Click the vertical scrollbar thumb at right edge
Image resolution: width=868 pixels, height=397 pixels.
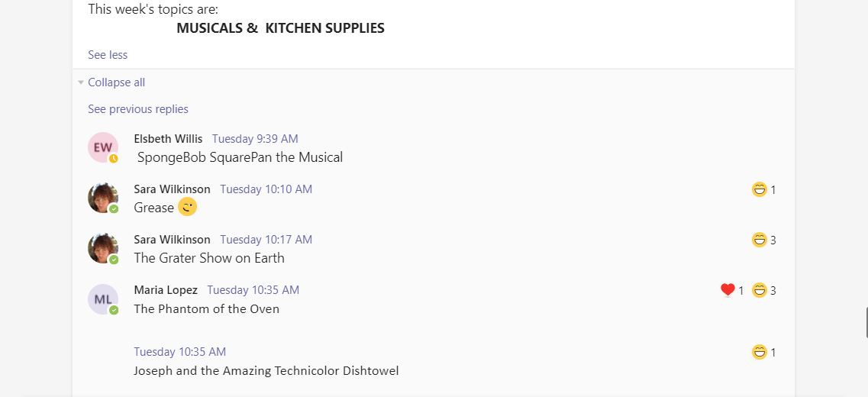pos(866,322)
